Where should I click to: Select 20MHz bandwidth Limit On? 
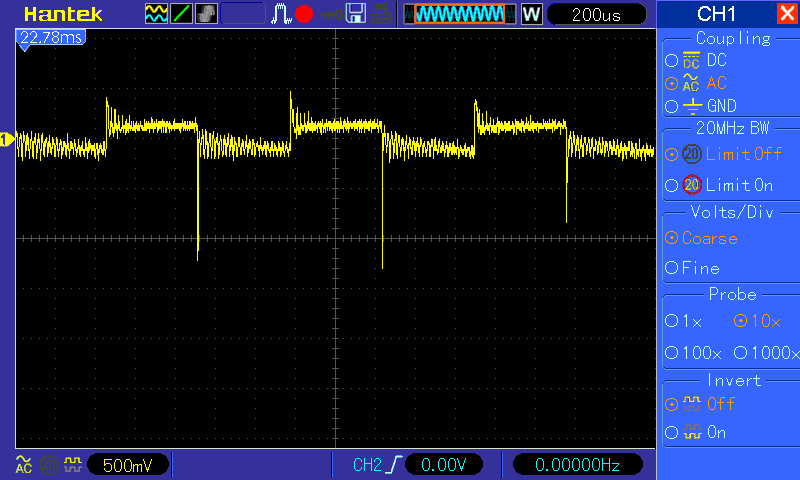[x=671, y=185]
